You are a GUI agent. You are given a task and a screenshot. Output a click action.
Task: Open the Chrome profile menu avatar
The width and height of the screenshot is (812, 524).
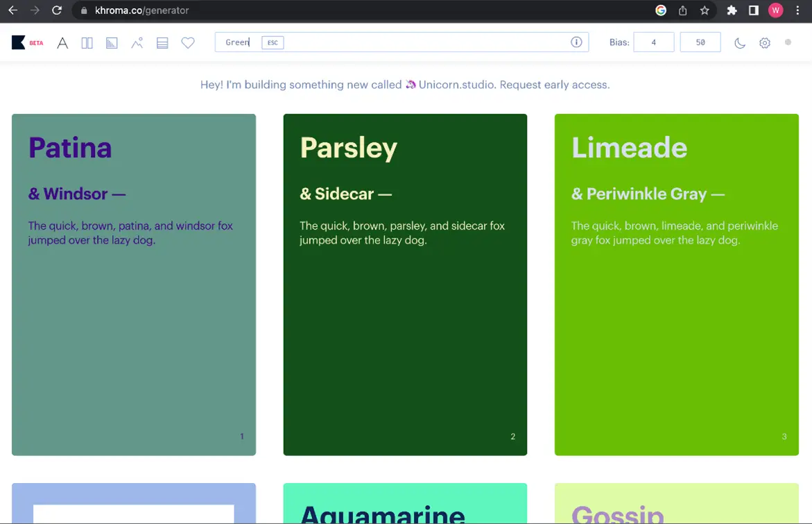pos(775,10)
